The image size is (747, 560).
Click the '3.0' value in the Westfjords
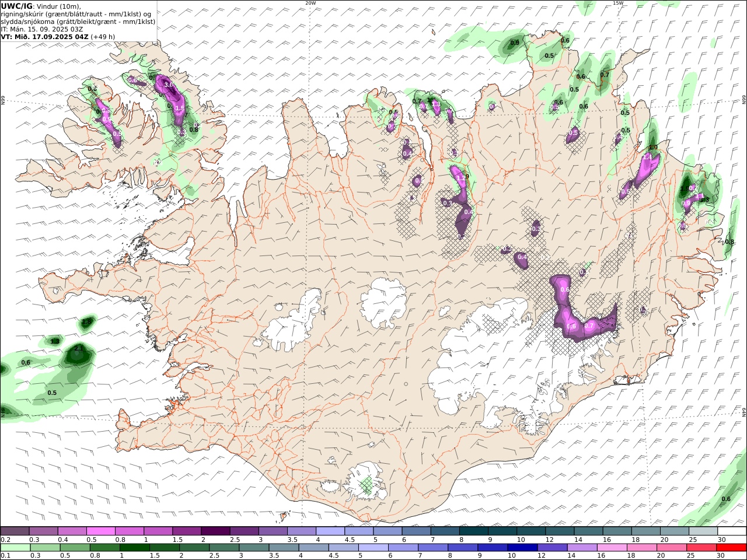tap(169, 85)
